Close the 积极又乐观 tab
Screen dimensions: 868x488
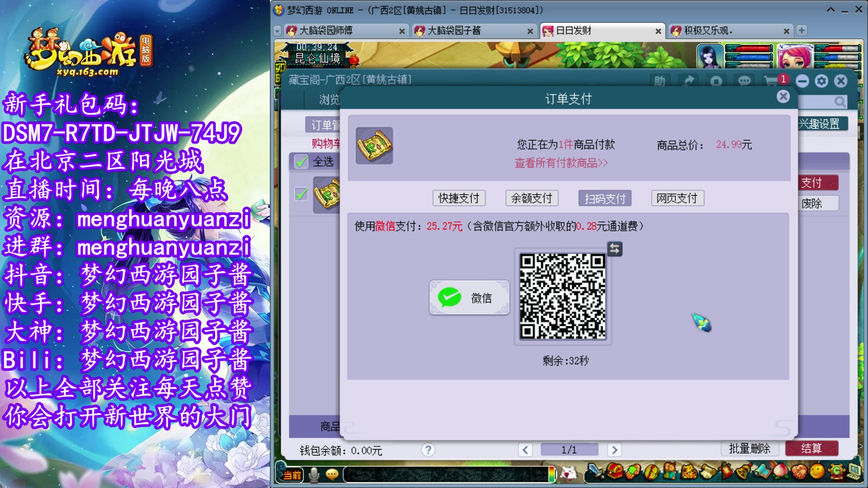(786, 31)
